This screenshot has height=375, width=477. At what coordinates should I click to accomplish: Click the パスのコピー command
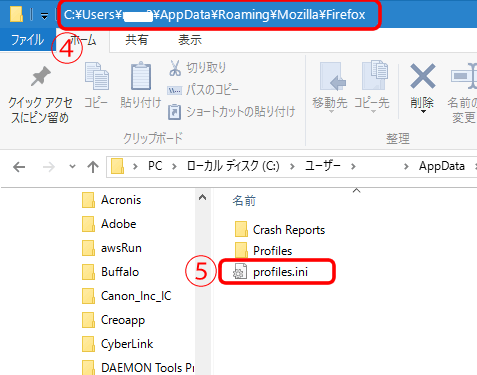tap(203, 90)
